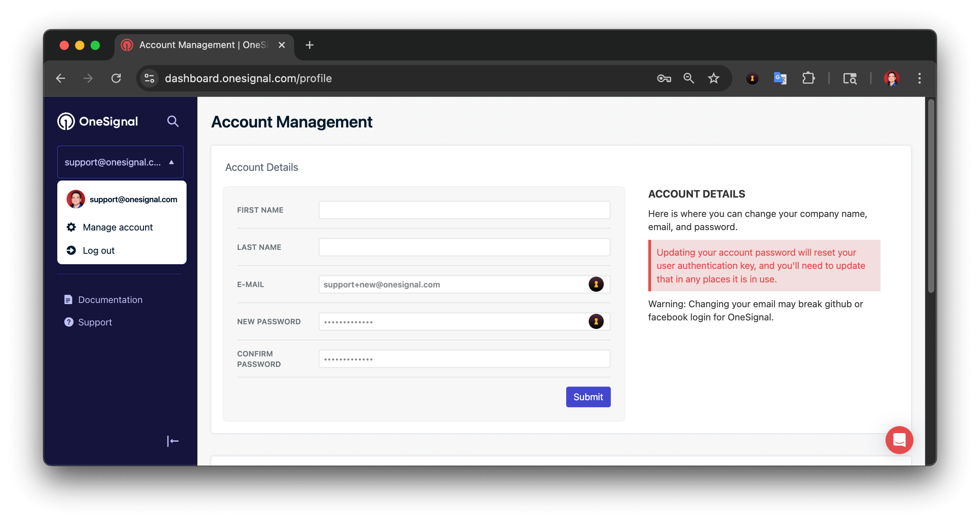Click the Log out arrow icon

tap(71, 250)
